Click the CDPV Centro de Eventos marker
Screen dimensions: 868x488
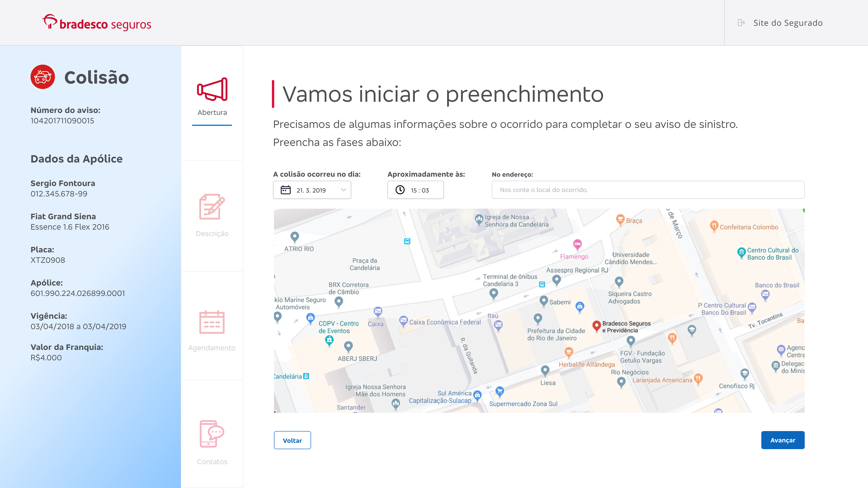[329, 341]
